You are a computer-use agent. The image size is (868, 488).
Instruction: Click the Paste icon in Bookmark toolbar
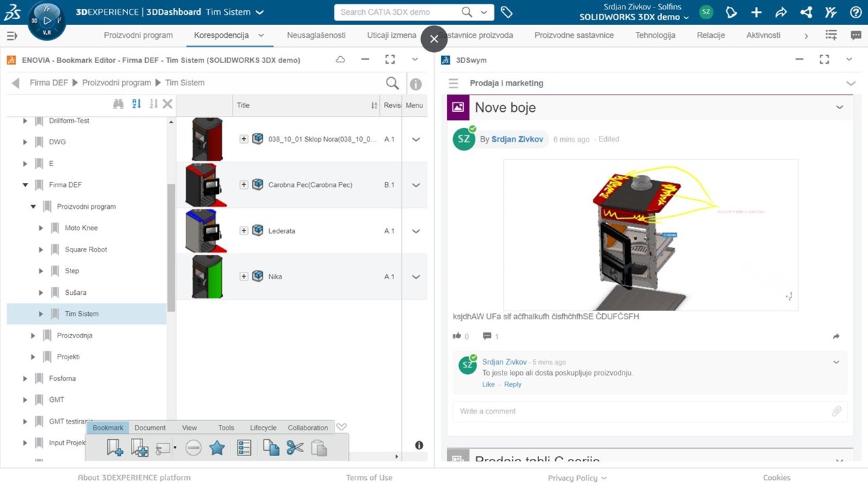tap(319, 447)
